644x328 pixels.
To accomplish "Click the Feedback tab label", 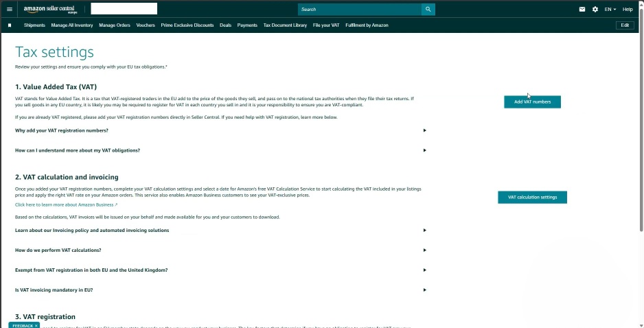I will 23,325.
